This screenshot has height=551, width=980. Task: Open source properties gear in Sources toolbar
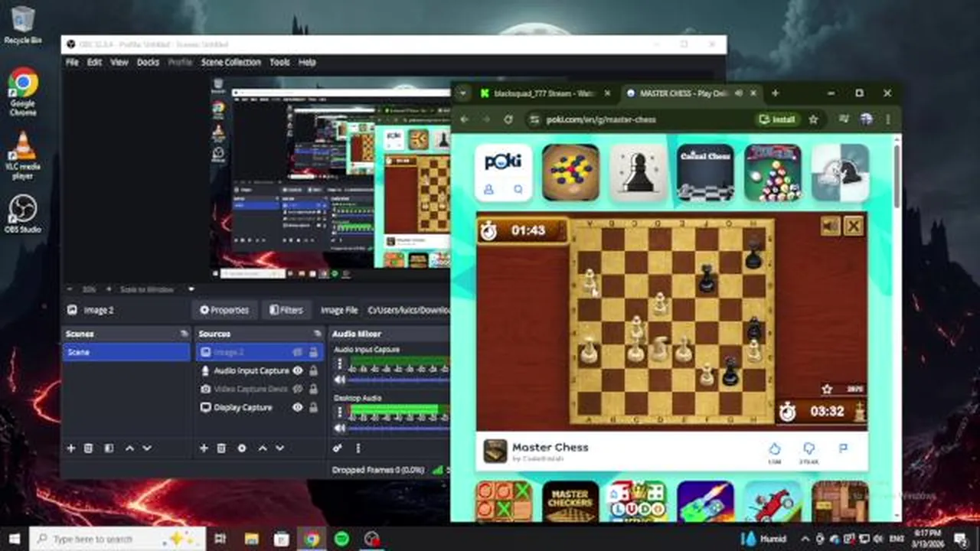pos(242,448)
